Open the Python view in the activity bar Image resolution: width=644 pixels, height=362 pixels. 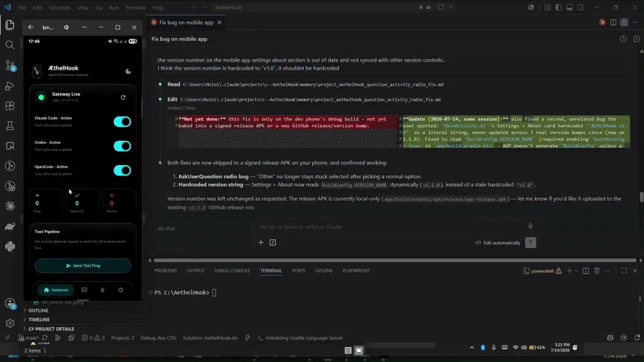tap(10, 246)
